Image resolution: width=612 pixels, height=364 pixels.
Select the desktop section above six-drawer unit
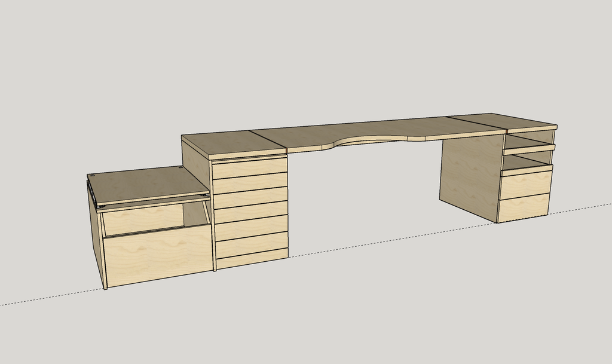point(234,143)
